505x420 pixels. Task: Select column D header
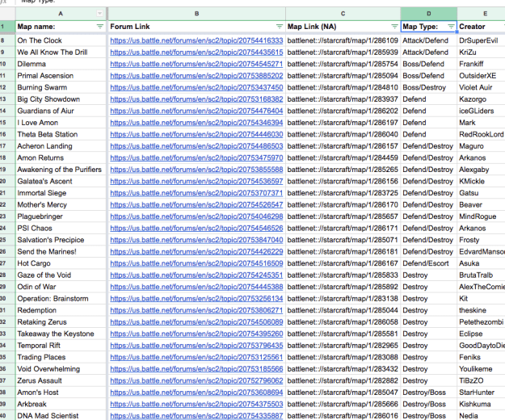pyautogui.click(x=429, y=14)
